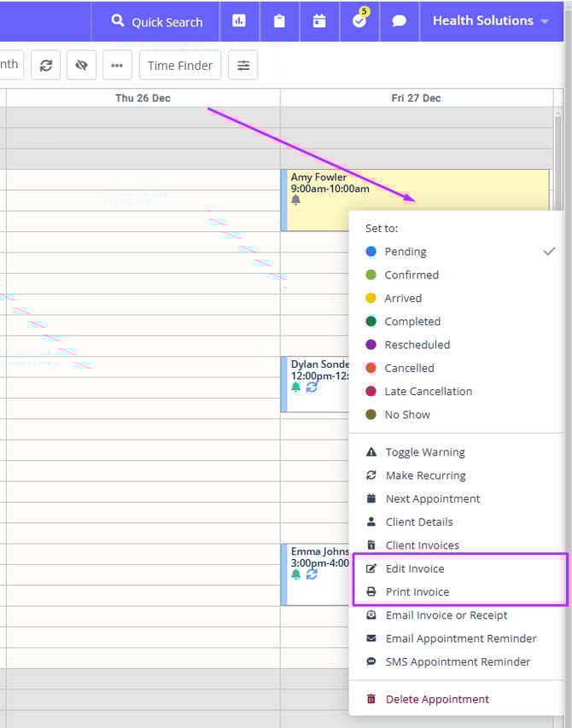Open Amy Fowler 9:00am appointment
572x728 pixels.
pyautogui.click(x=330, y=189)
